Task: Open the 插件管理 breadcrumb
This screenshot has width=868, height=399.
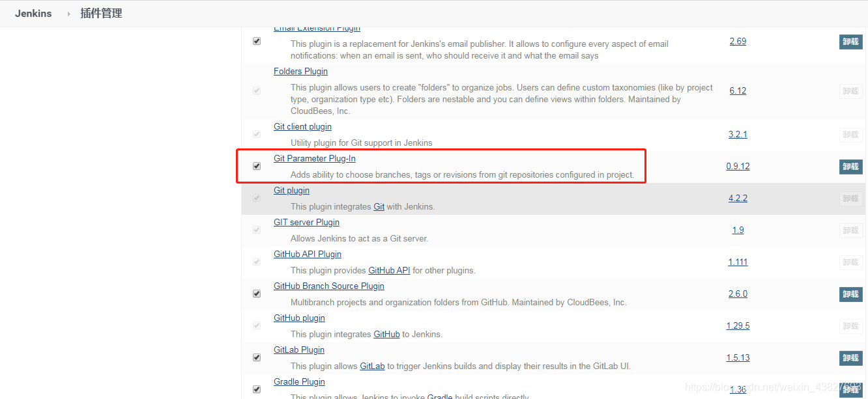Action: (101, 13)
